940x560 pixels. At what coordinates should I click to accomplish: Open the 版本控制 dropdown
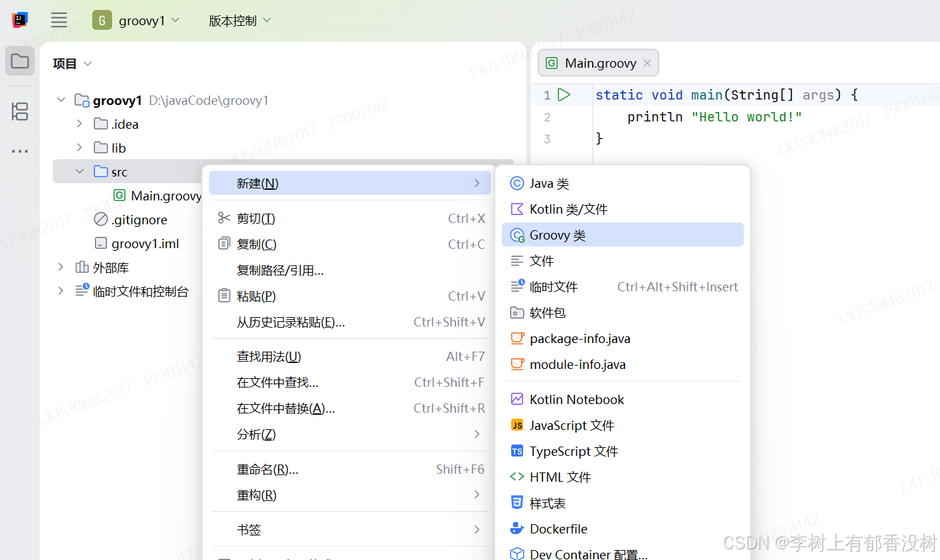tap(240, 21)
